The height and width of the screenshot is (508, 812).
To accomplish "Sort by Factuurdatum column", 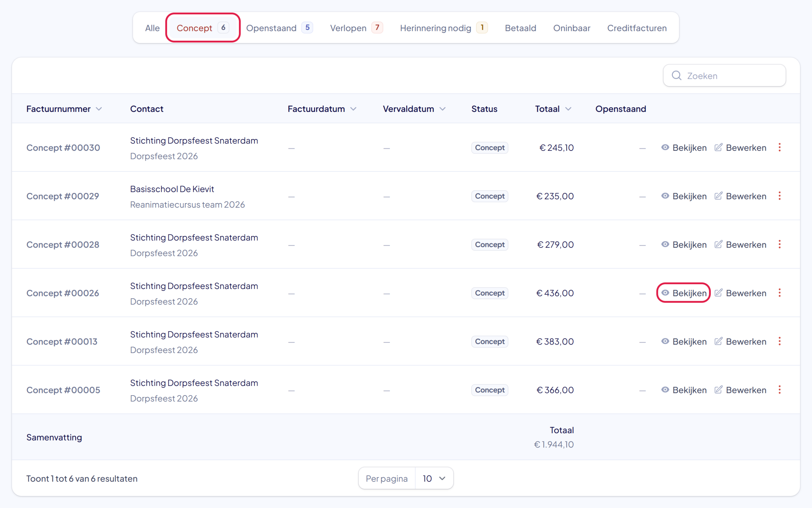I will pyautogui.click(x=322, y=109).
